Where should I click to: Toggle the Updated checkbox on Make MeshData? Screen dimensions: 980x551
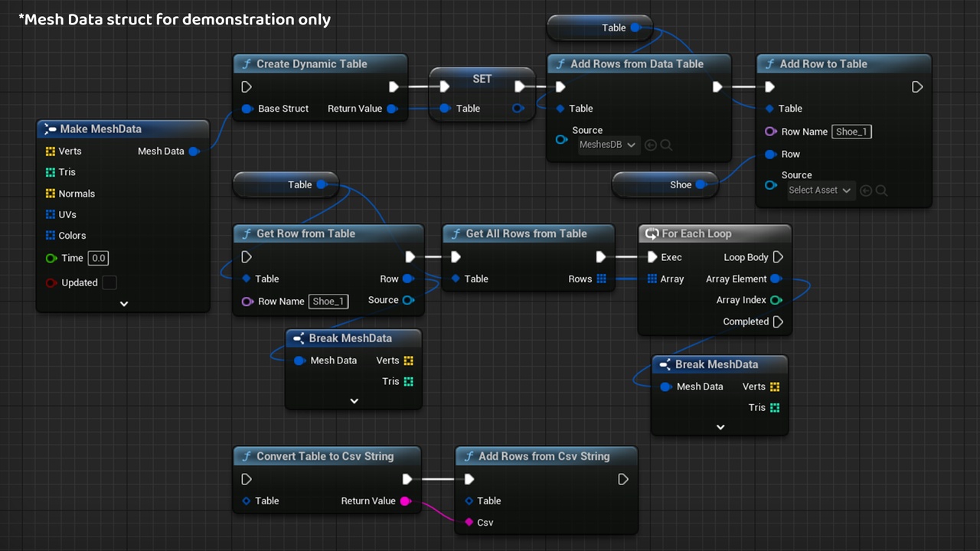[109, 282]
